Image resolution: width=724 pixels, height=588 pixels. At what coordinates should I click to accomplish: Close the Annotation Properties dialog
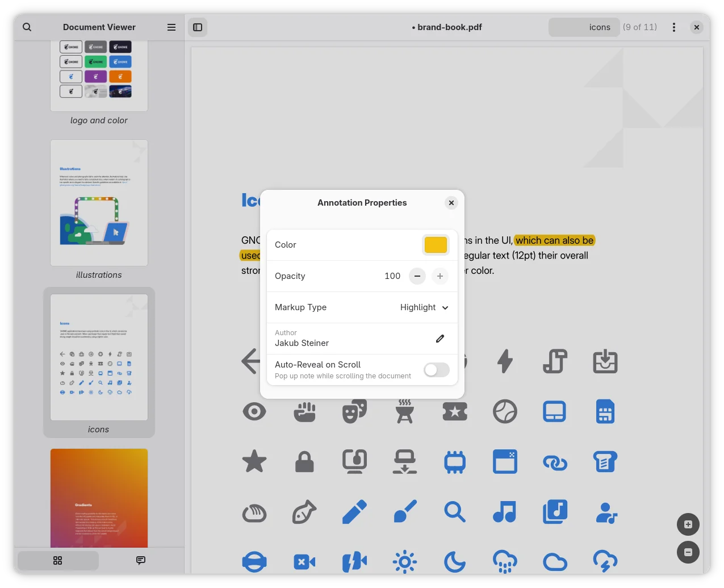[451, 203]
